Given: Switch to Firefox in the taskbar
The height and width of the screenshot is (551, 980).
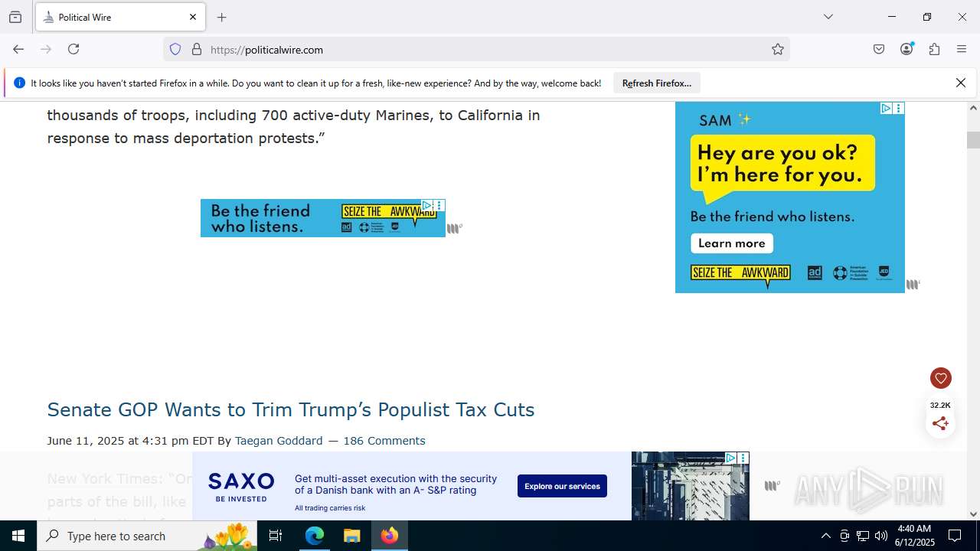Looking at the screenshot, I should point(390,536).
